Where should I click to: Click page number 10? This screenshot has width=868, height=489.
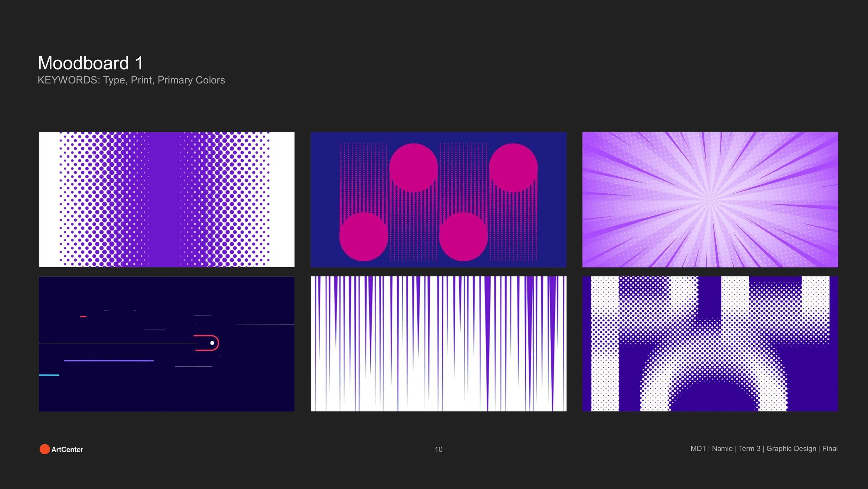439,449
